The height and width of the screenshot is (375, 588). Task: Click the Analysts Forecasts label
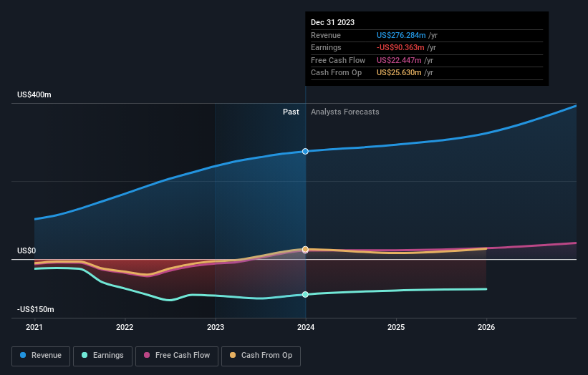[345, 112]
